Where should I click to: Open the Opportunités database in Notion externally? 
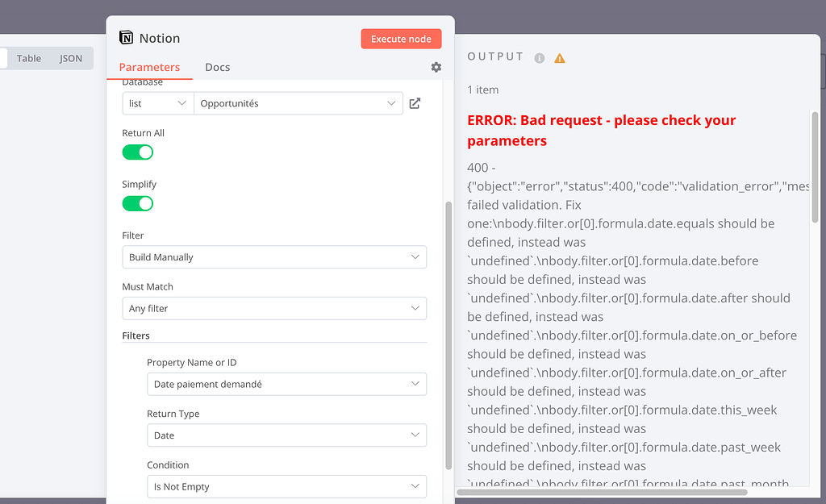(415, 103)
